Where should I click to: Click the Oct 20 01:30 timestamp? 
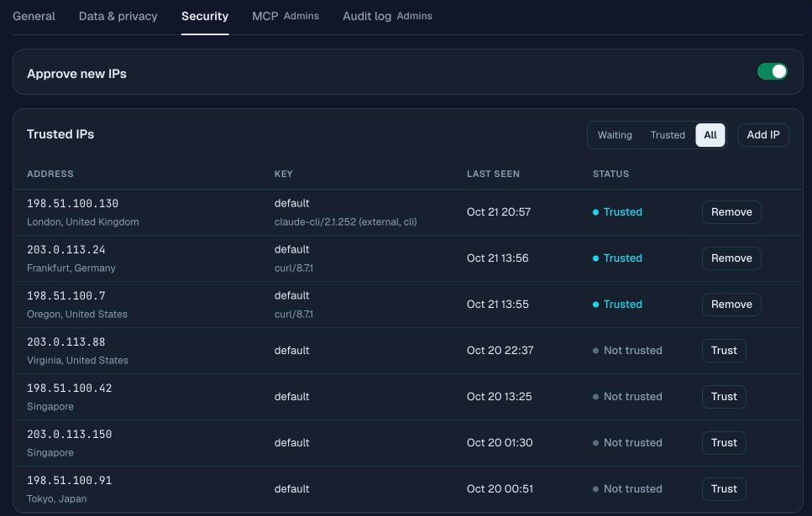[500, 442]
